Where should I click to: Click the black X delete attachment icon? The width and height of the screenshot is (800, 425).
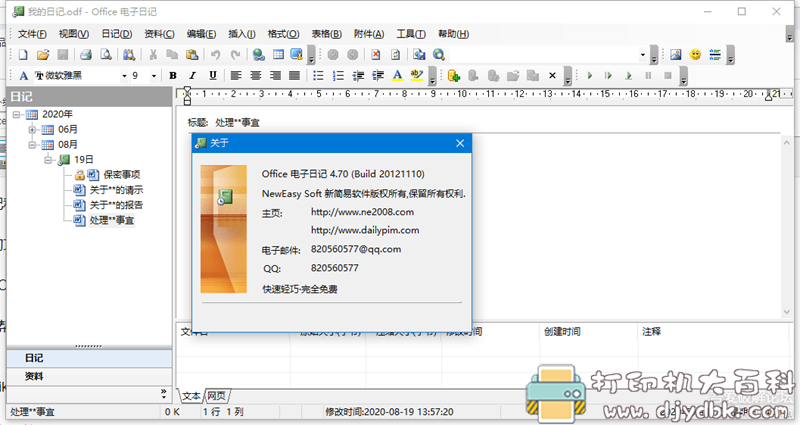(552, 76)
